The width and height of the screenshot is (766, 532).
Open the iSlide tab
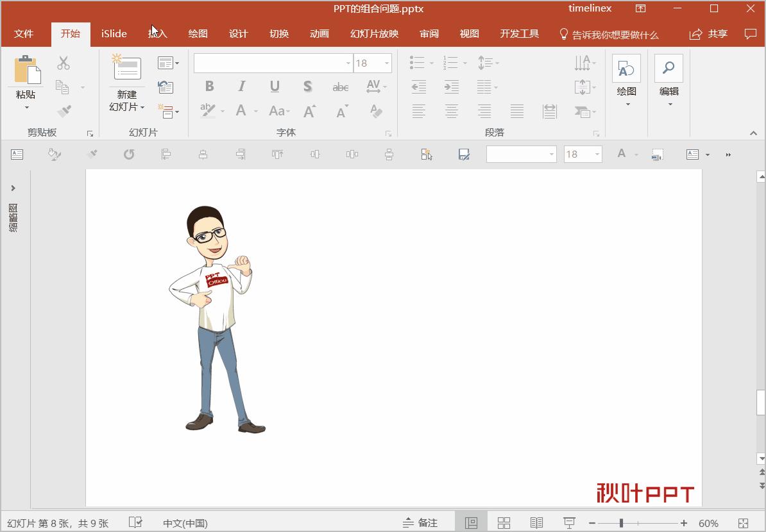[114, 34]
